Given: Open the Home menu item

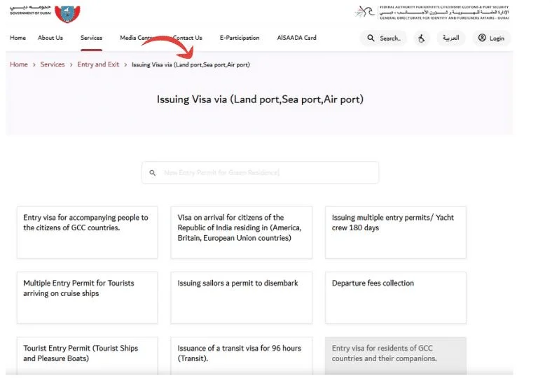Looking at the screenshot, I should tap(18, 38).
